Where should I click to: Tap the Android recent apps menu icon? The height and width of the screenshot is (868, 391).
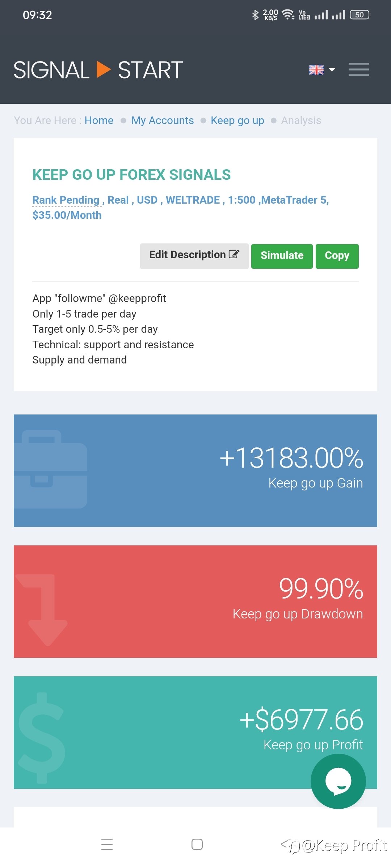(x=107, y=844)
